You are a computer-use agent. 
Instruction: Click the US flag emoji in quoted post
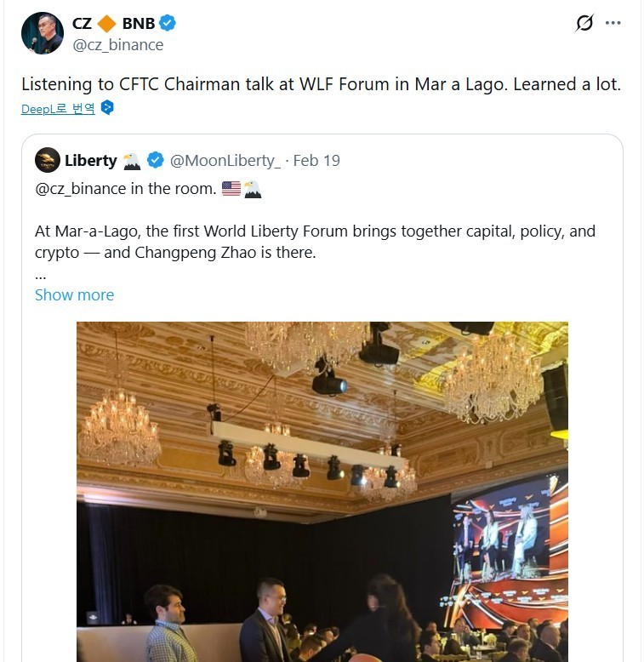click(231, 189)
